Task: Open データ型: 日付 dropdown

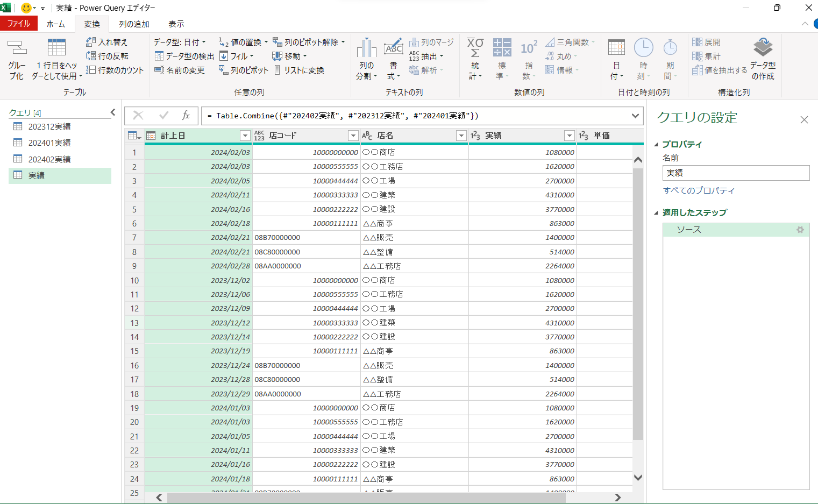Action: 180,42
